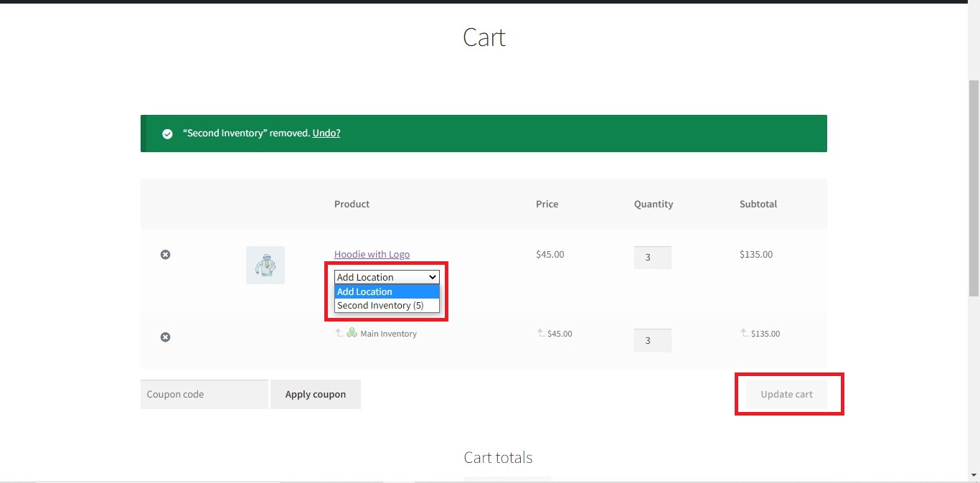Click the Coupon code field

point(204,394)
